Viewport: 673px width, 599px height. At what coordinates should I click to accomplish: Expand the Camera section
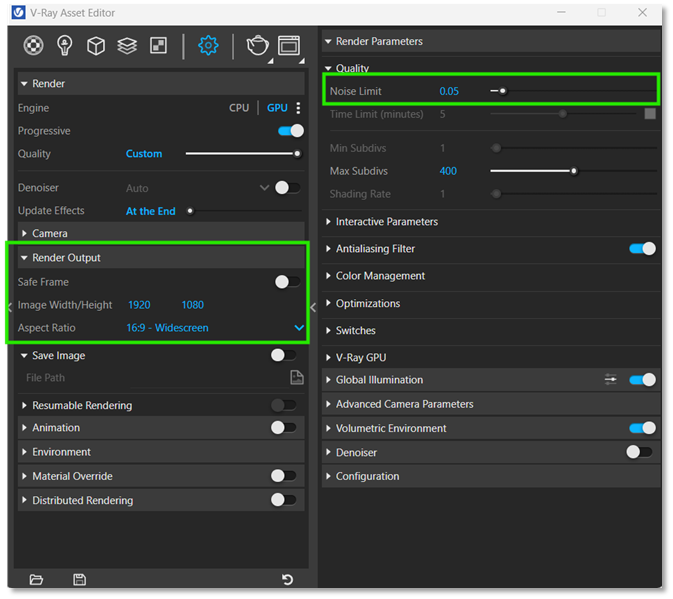point(50,233)
